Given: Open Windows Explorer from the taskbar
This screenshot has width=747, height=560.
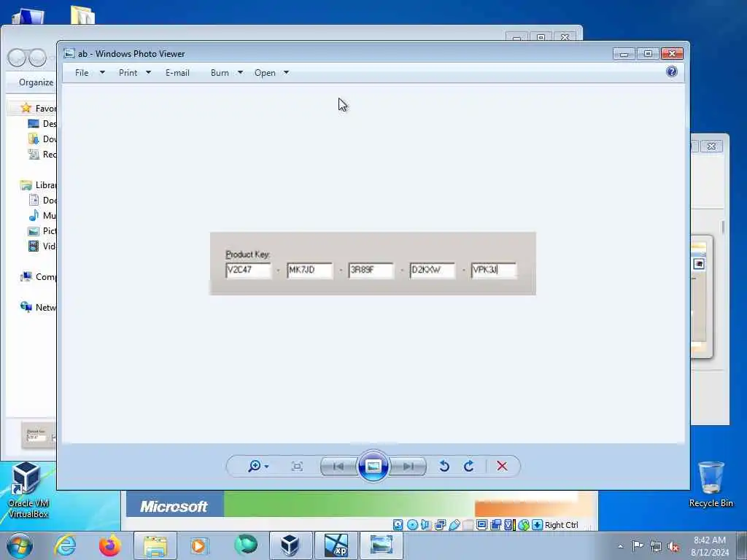Looking at the screenshot, I should (155, 545).
